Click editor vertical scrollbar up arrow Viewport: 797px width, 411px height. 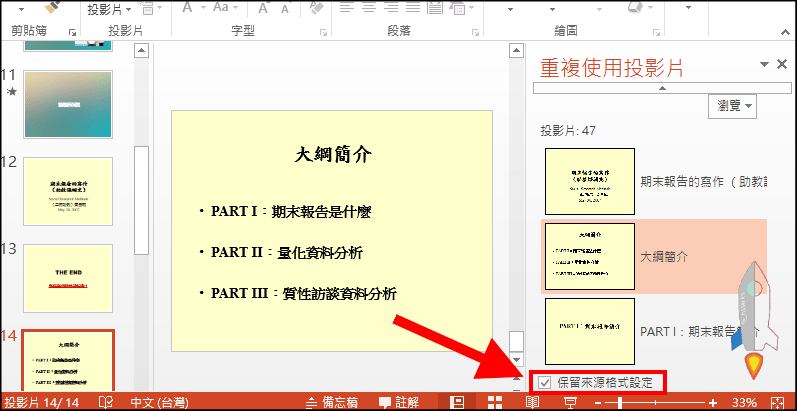click(516, 50)
